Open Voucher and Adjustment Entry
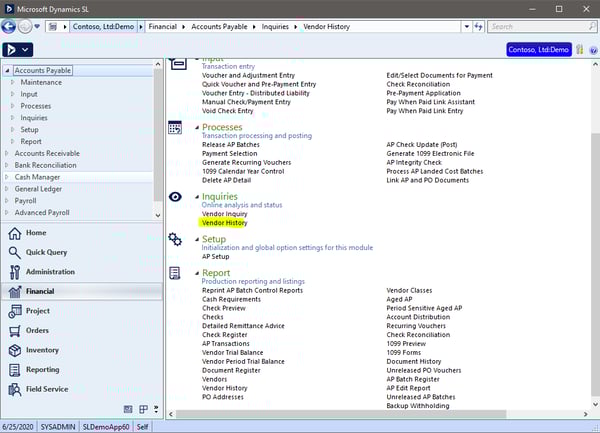The image size is (600, 433). click(248, 75)
